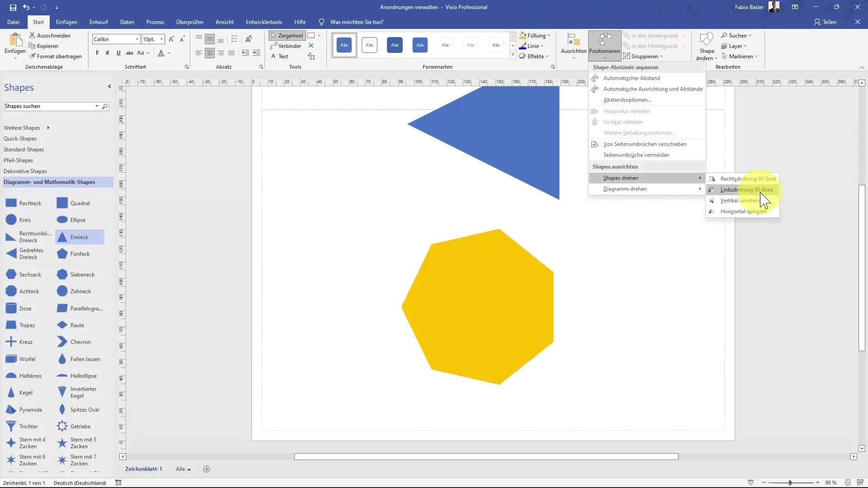Click the Shape ändern icon
Image resolution: width=868 pixels, height=488 pixels.
click(707, 45)
